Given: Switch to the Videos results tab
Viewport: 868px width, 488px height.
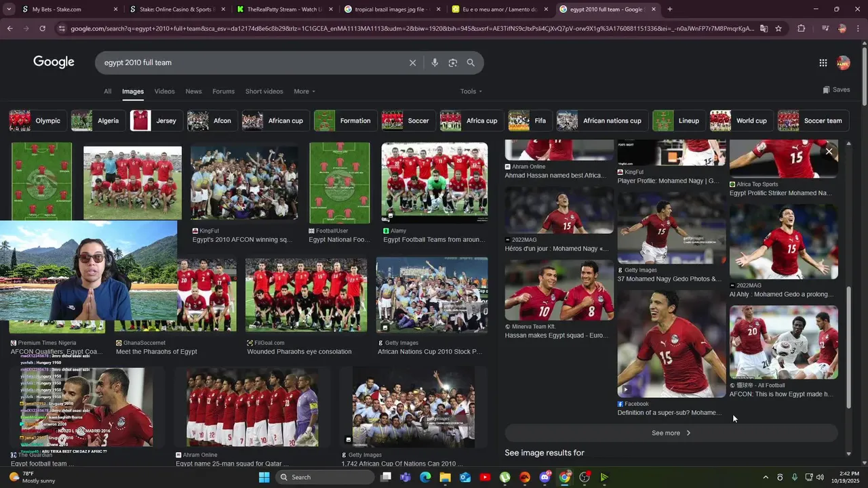Looking at the screenshot, I should (164, 91).
